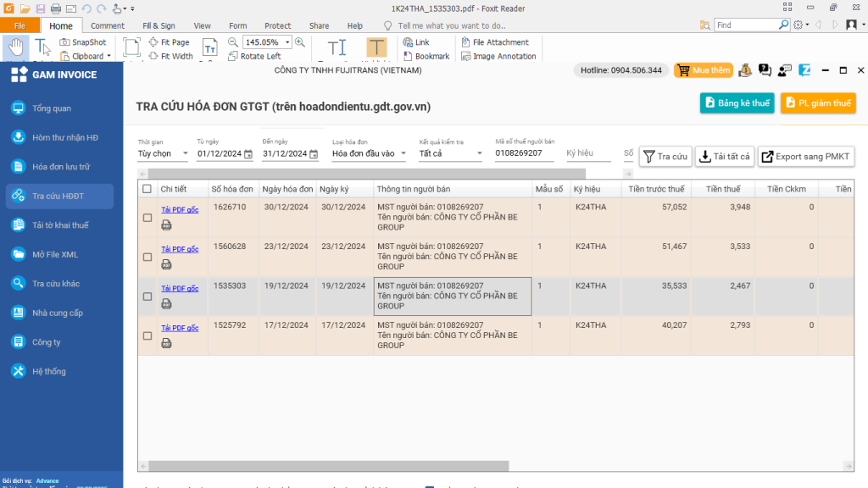Click the Mã số thuế người bán field
The height and width of the screenshot is (488, 868).
[x=524, y=153]
